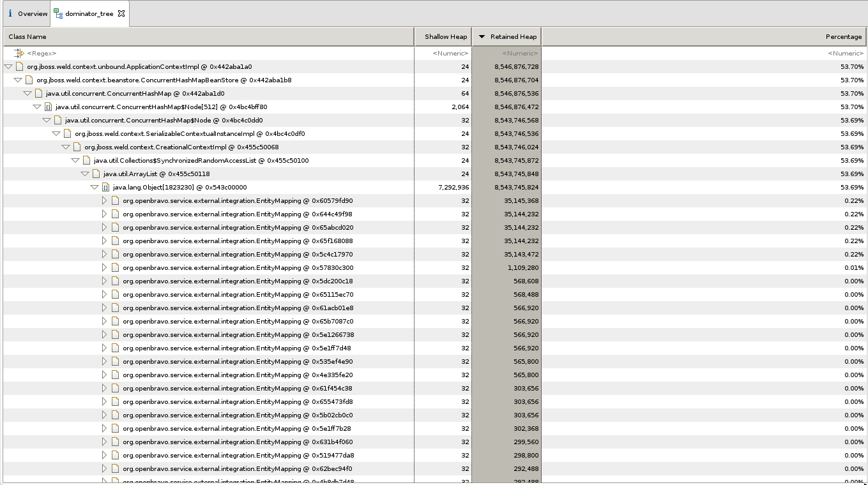The height and width of the screenshot is (485, 868).
Task: Click the ArrayList @ 0x455c50118 object icon
Action: pyautogui.click(x=96, y=174)
